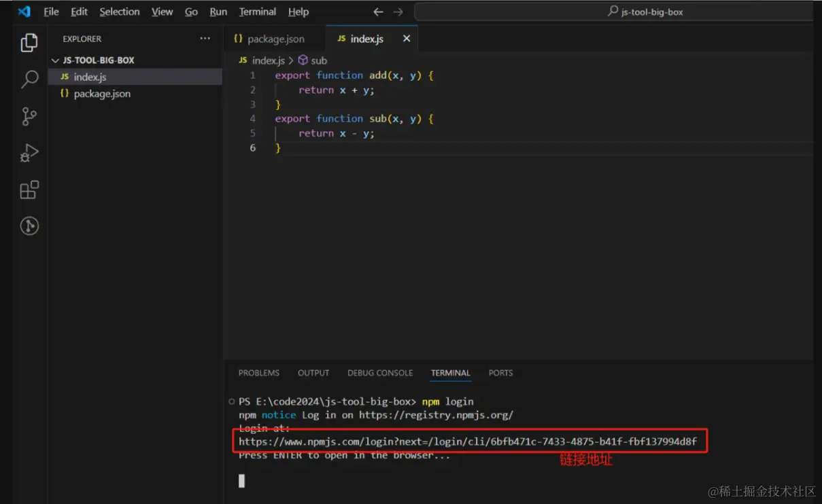The height and width of the screenshot is (504, 822).
Task: Click the js-tool-big-box command center search
Action: click(613, 12)
